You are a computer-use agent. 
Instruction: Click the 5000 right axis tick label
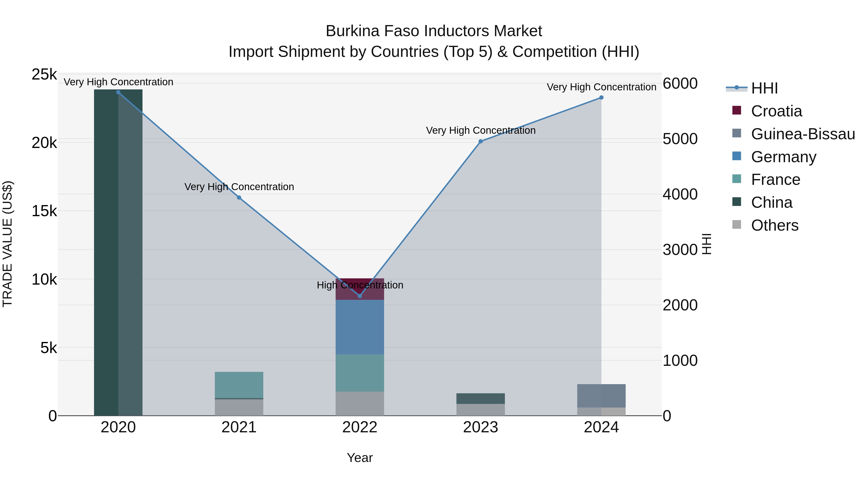(x=680, y=139)
